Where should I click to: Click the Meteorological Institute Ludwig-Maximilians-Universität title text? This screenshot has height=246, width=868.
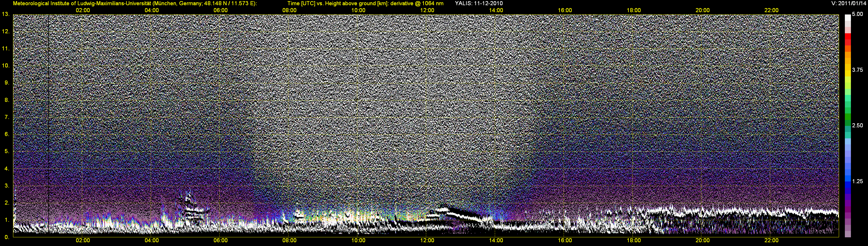[x=135, y=3]
